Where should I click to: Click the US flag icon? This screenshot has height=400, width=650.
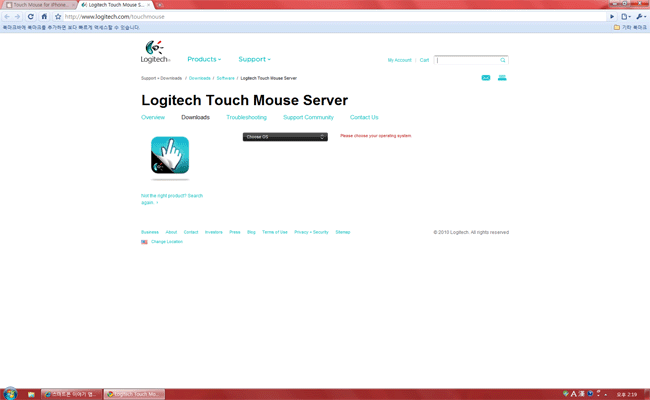coord(144,242)
